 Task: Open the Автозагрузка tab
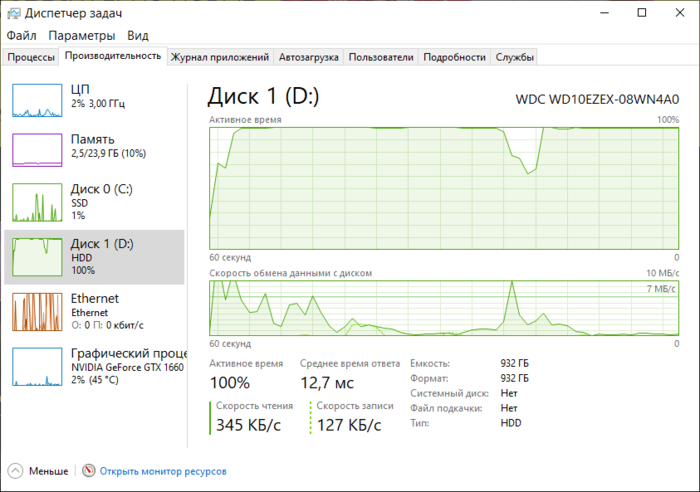[x=308, y=57]
